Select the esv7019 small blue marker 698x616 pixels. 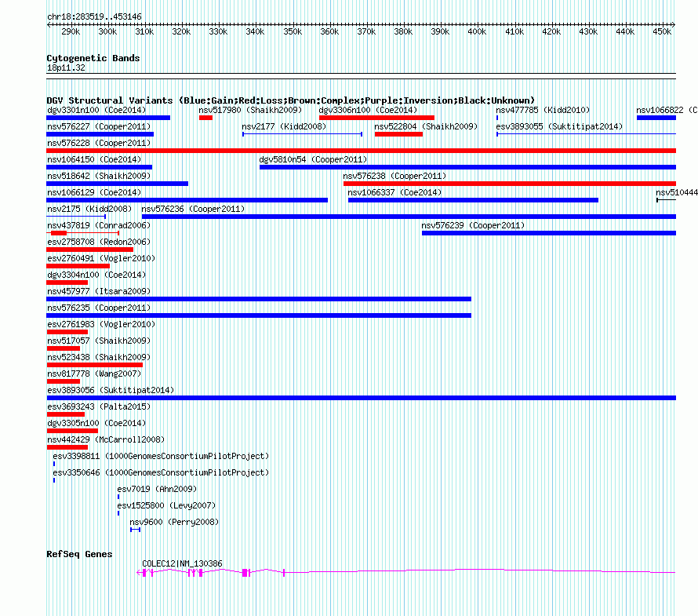pos(118,497)
